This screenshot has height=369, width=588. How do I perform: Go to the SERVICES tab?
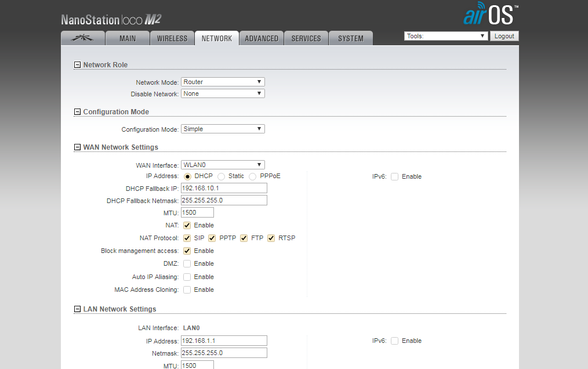tap(306, 38)
